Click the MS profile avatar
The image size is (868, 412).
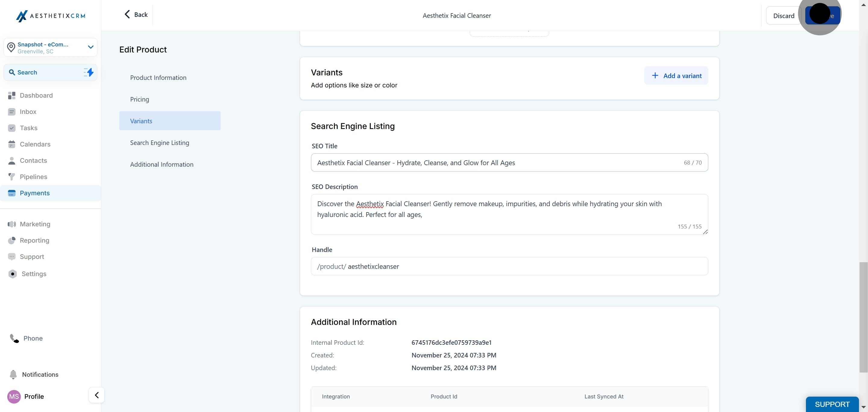[x=14, y=397]
